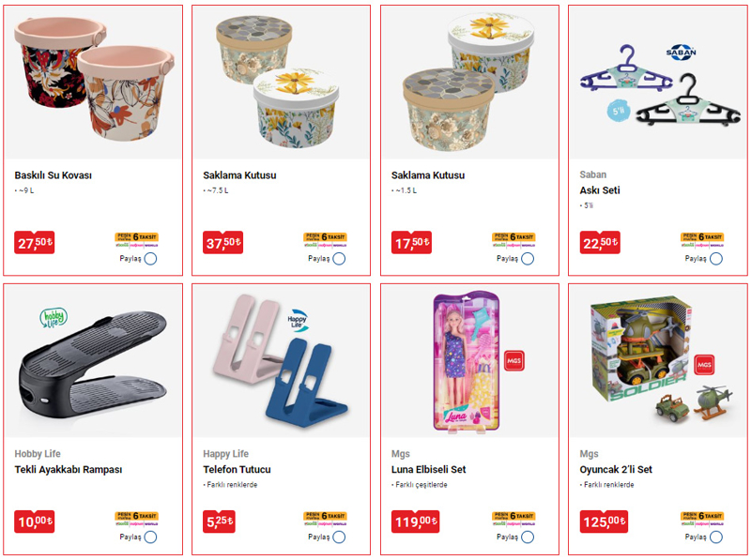The image size is (751, 560).
Task: Select the Paylaş circle for 7.5 L Saklama Kutusu
Action: [x=339, y=259]
